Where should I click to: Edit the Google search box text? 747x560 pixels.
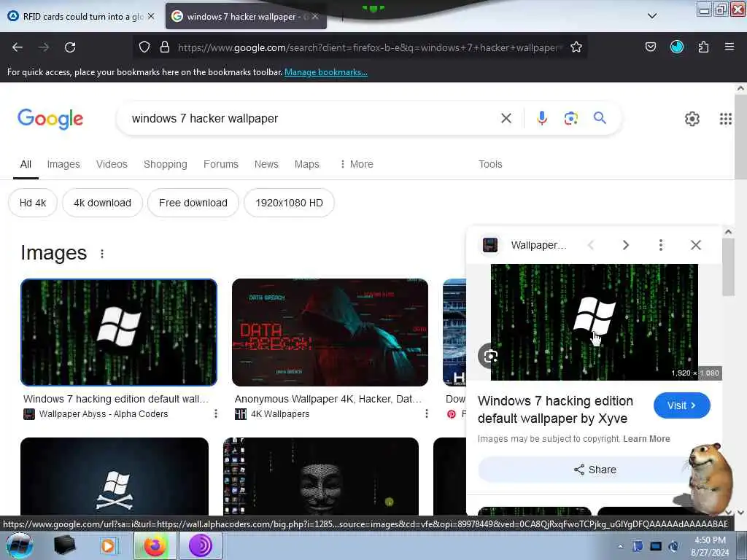(x=312, y=118)
